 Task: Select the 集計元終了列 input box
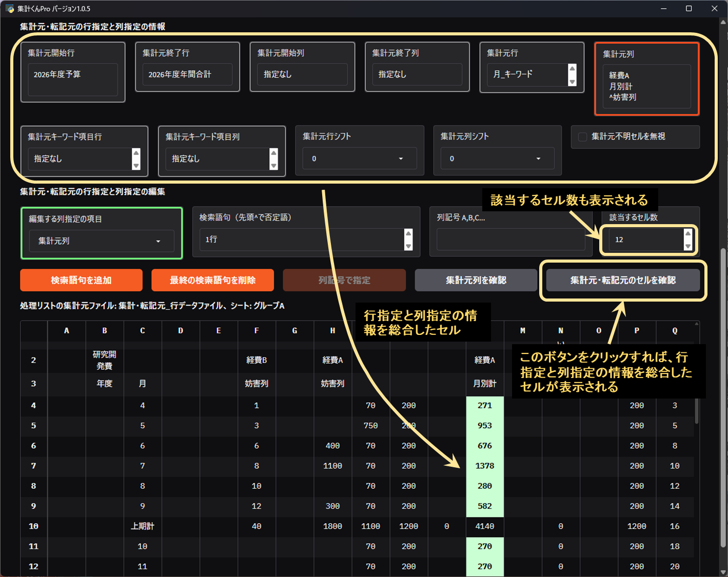417,74
